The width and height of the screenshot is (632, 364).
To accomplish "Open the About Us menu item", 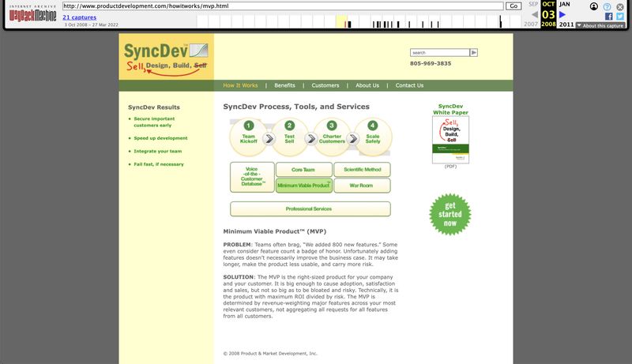I will click(367, 85).
